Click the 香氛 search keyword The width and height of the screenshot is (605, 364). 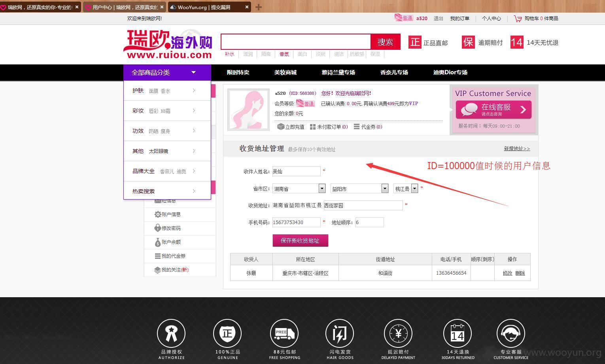pos(284,54)
